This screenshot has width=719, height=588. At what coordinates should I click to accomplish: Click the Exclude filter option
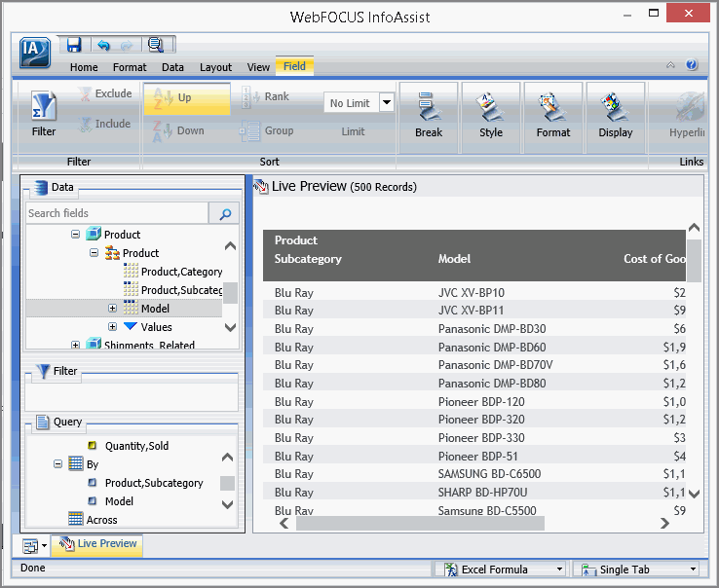[x=104, y=93]
